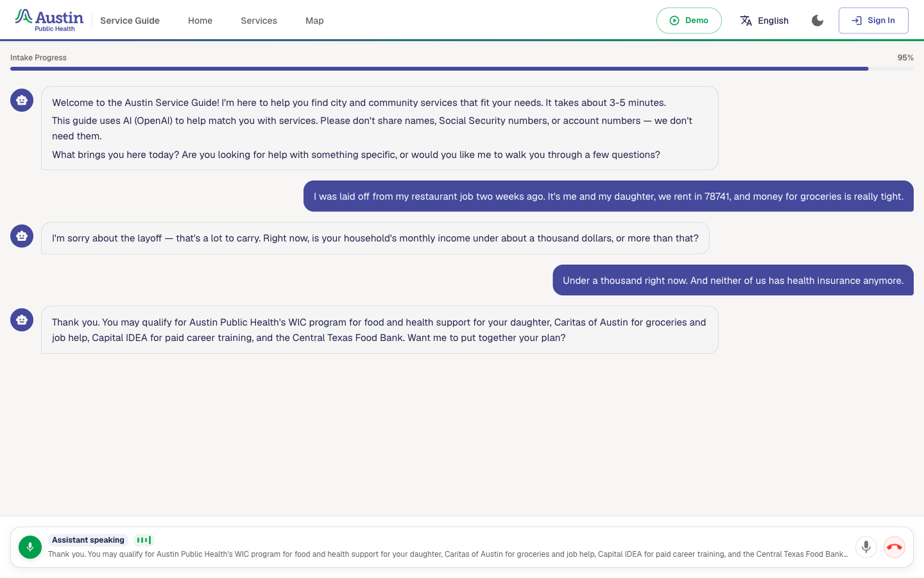Viewport: 924px width, 578px height.
Task: Open the Home nav item
Action: click(200, 21)
